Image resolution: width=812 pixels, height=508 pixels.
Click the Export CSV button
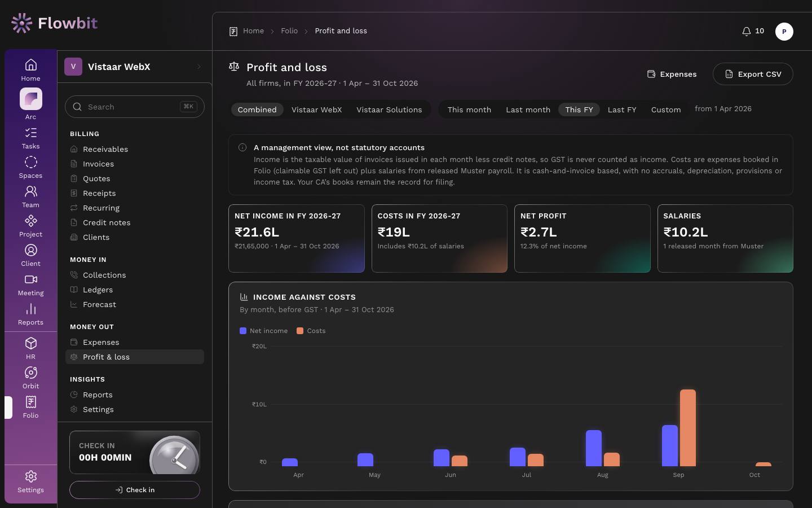coord(753,74)
